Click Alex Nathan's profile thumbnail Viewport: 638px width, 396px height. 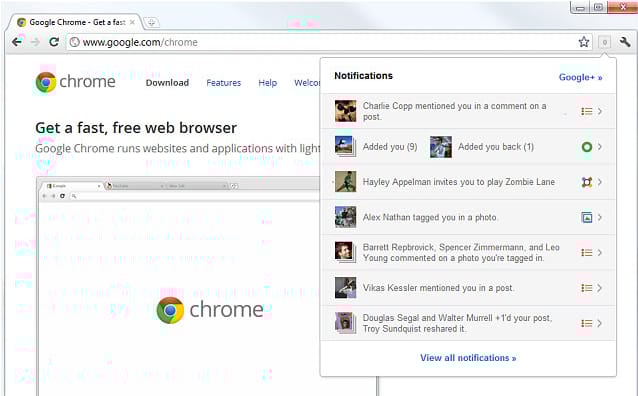(x=345, y=217)
